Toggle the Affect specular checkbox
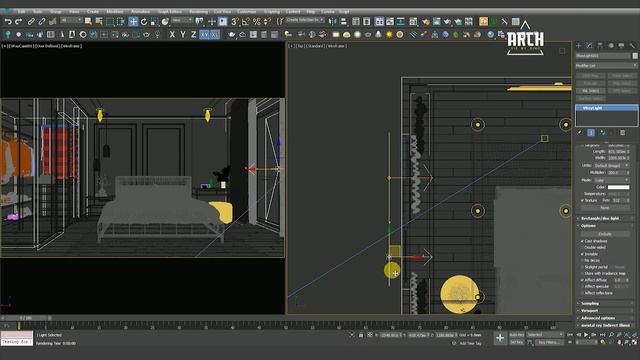The width and height of the screenshot is (640, 360). (x=582, y=287)
